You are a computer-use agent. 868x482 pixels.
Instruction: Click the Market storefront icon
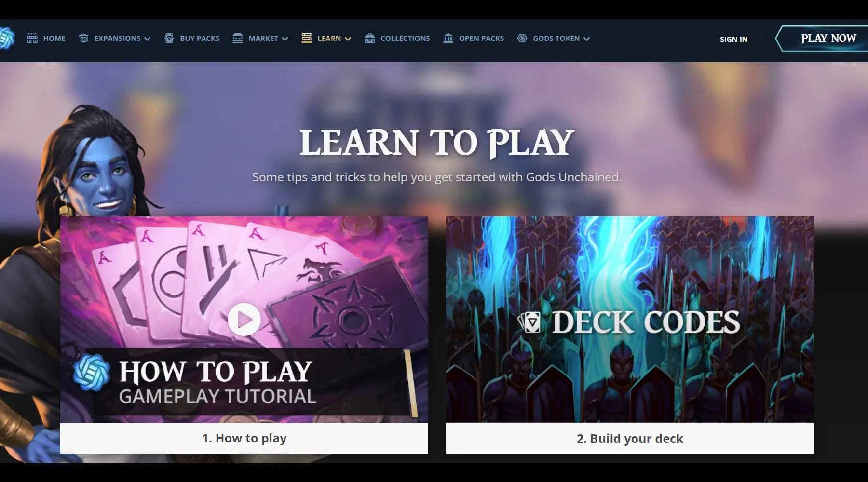coord(238,38)
